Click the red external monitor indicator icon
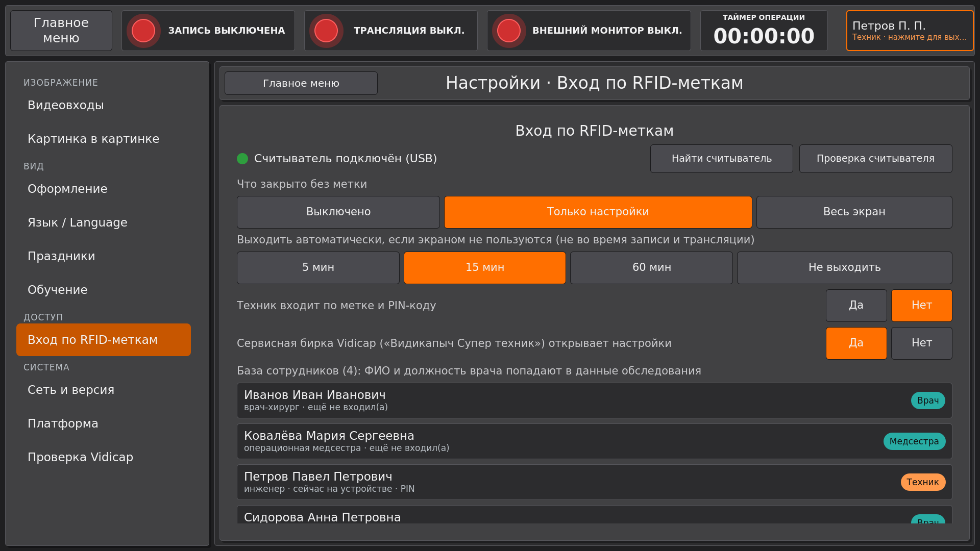 tap(509, 31)
